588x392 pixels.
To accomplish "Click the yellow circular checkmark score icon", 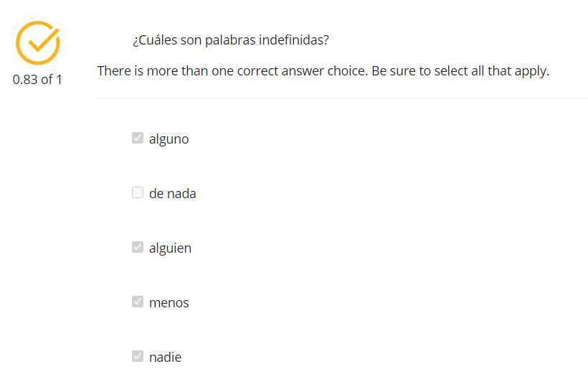I will point(37,43).
